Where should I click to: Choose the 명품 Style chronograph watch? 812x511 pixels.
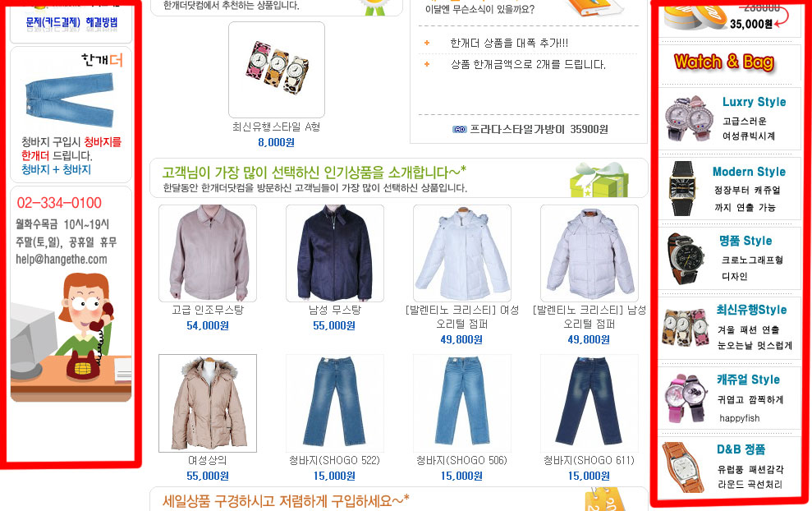click(x=729, y=258)
